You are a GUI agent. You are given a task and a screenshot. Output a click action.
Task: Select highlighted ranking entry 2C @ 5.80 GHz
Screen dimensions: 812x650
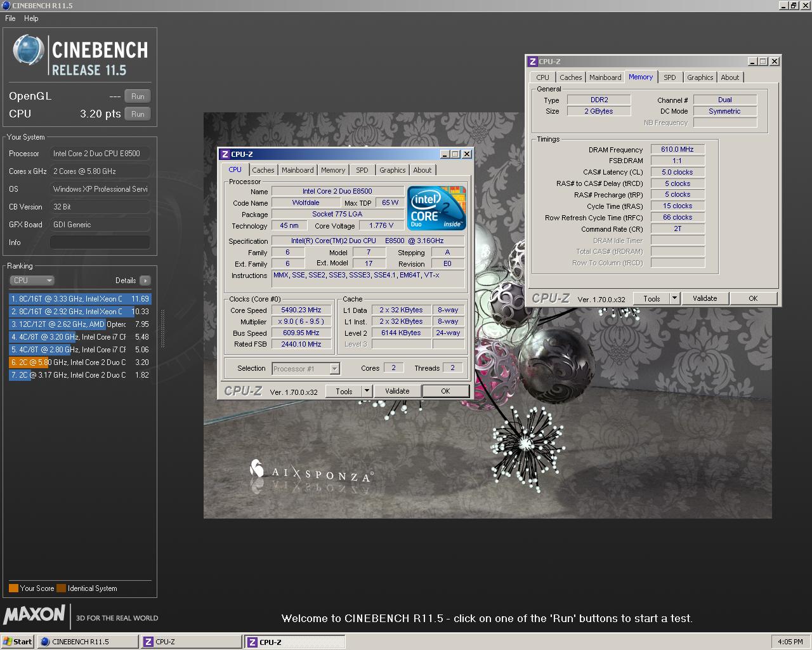coord(80,362)
